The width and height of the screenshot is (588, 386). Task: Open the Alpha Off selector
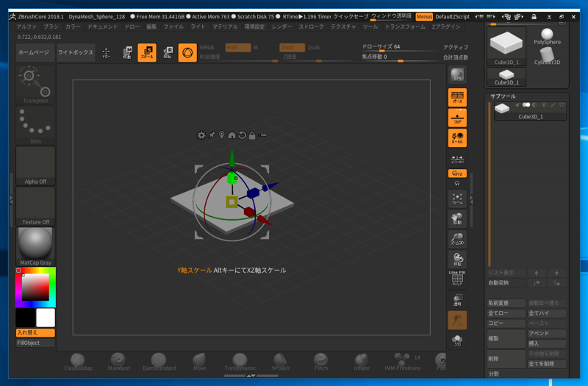click(x=35, y=165)
